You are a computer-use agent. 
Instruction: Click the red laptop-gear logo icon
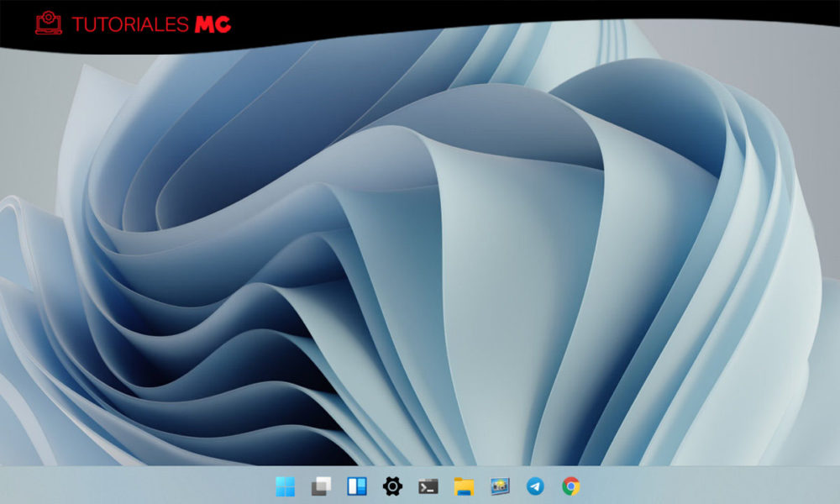coord(49,24)
